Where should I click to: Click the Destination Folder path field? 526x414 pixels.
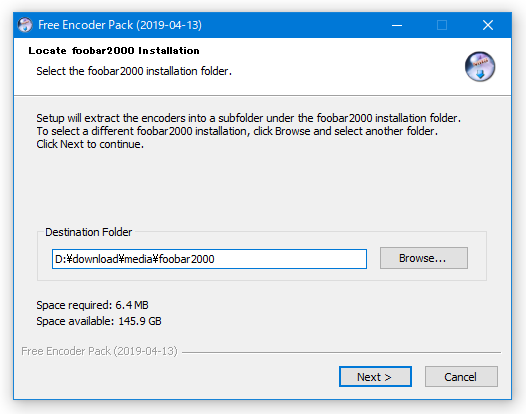209,259
